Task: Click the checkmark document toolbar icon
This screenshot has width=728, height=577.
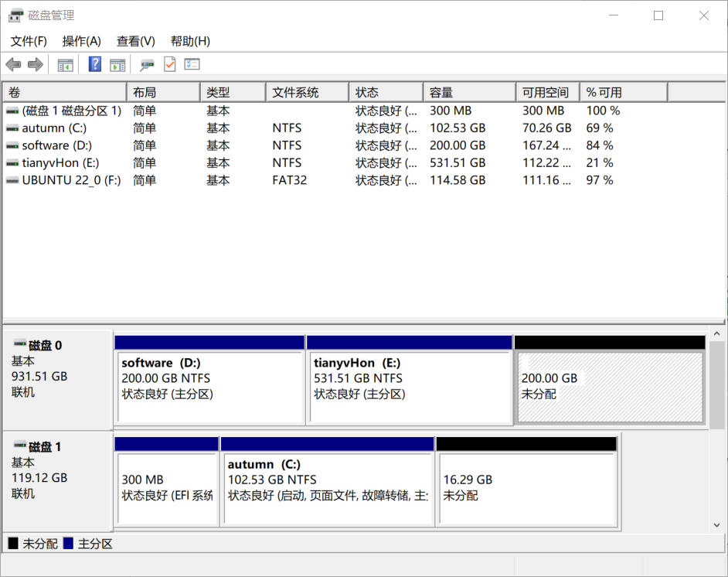Action: point(170,64)
